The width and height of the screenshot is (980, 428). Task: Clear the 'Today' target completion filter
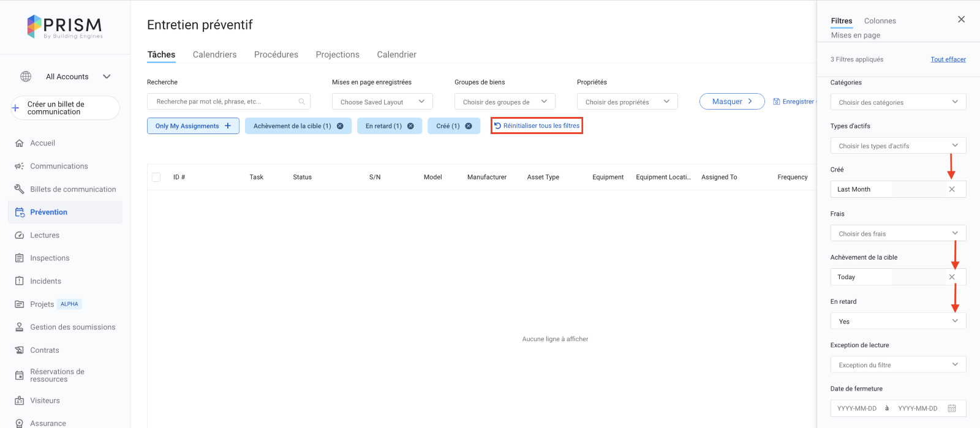[952, 277]
